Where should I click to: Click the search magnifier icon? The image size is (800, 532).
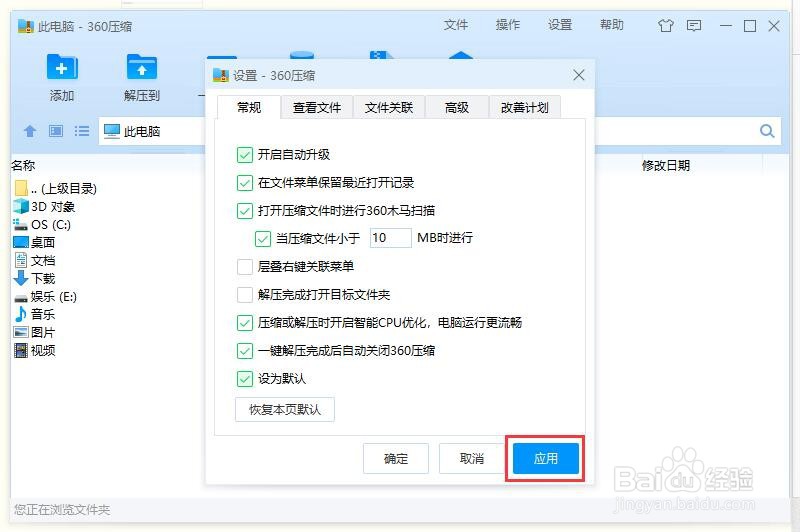tap(767, 132)
